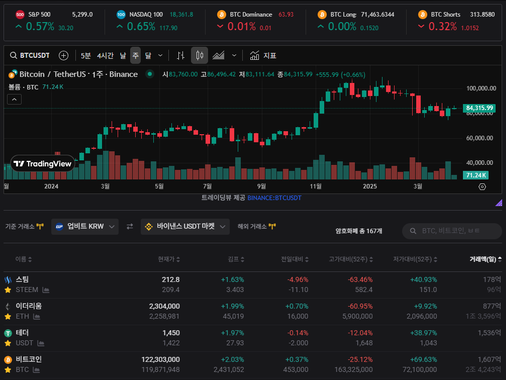Click the green market status dot

[x=150, y=74]
